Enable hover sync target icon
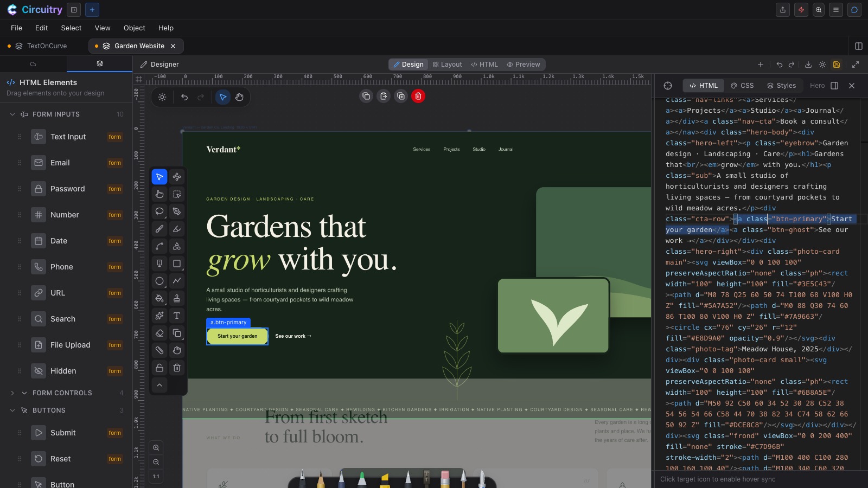 [668, 86]
